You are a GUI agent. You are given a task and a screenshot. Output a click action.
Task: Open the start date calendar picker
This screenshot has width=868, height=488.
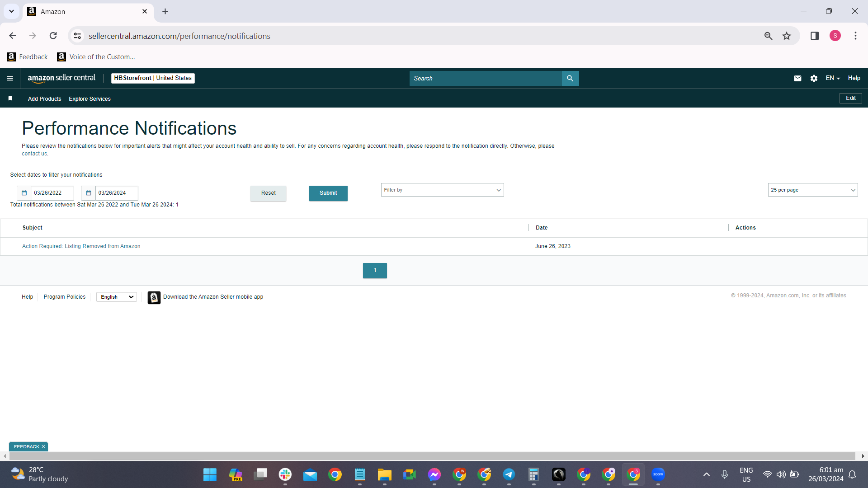24,193
